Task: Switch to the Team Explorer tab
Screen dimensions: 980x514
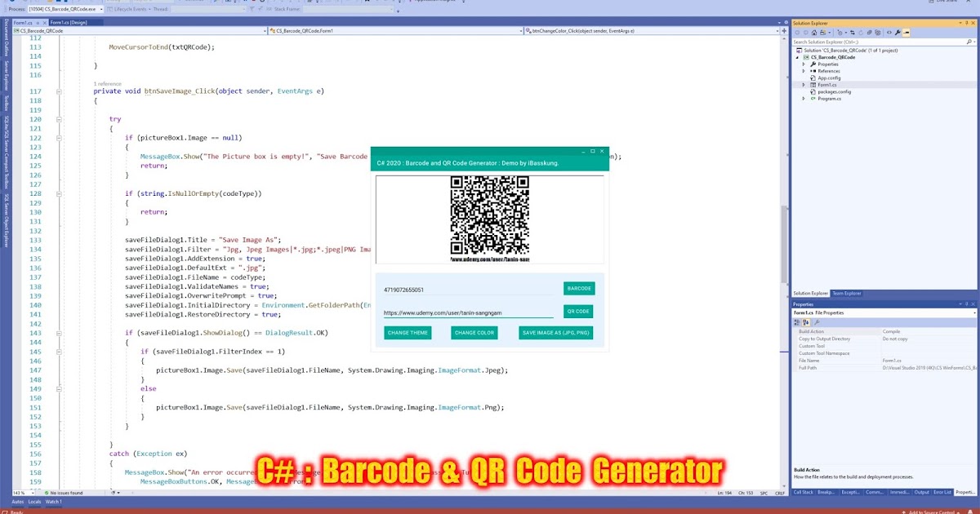Action: (846, 293)
